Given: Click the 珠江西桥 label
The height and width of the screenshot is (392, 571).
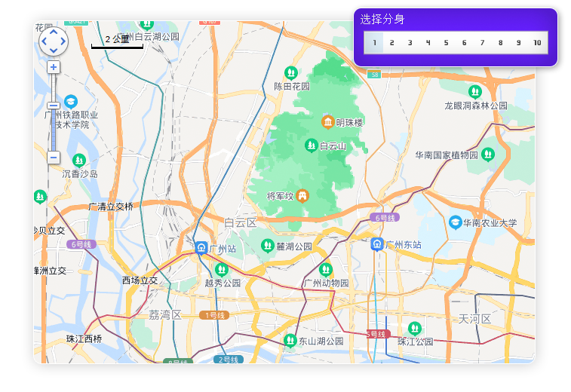Looking at the screenshot, I should click(84, 339).
